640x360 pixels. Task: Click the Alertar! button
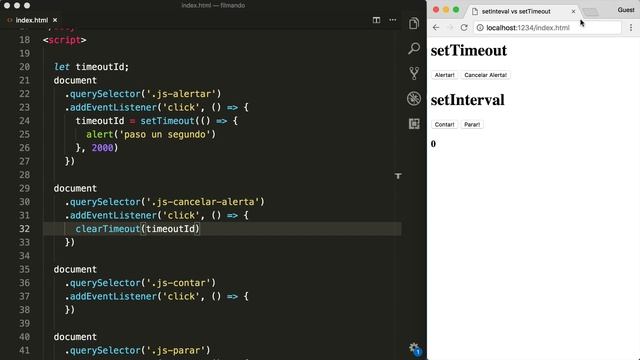[444, 75]
